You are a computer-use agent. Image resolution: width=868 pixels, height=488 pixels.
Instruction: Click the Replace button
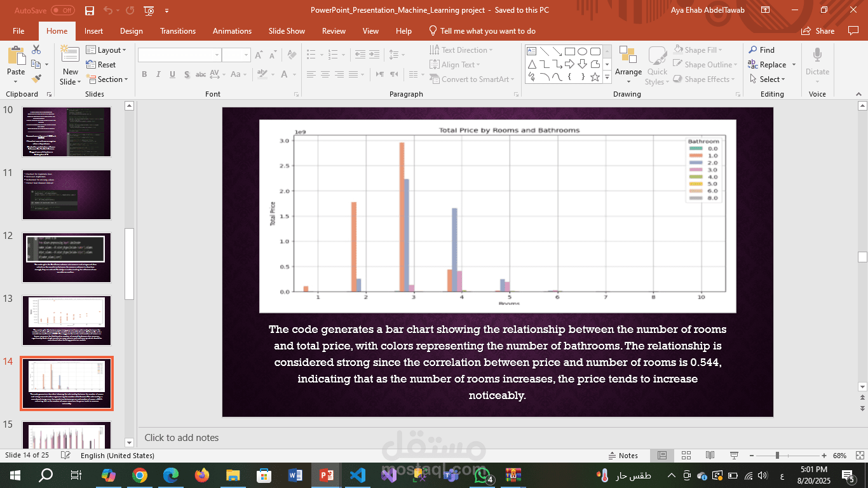click(768, 65)
